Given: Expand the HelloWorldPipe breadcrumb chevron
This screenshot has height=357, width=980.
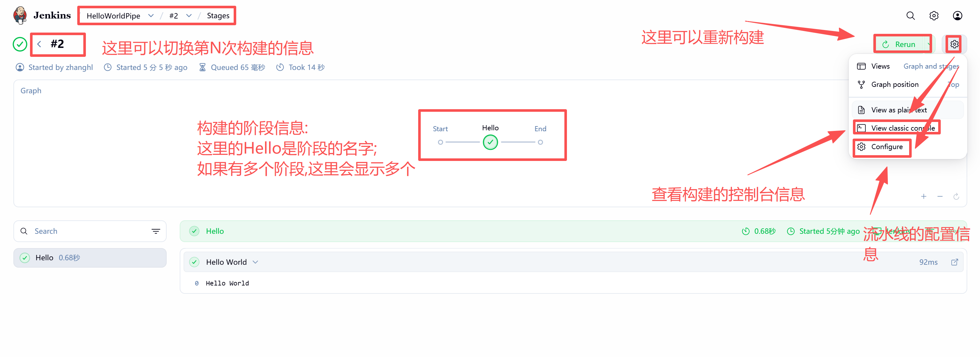Looking at the screenshot, I should coord(151,16).
